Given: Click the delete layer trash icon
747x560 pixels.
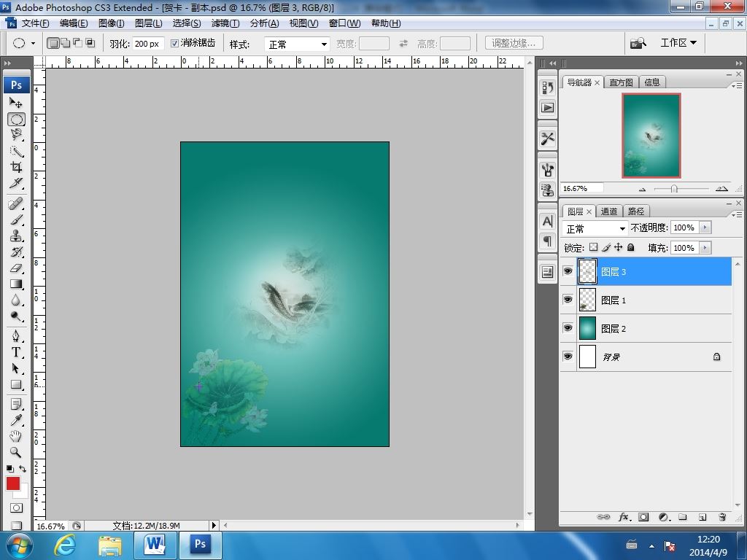Looking at the screenshot, I should tap(722, 517).
